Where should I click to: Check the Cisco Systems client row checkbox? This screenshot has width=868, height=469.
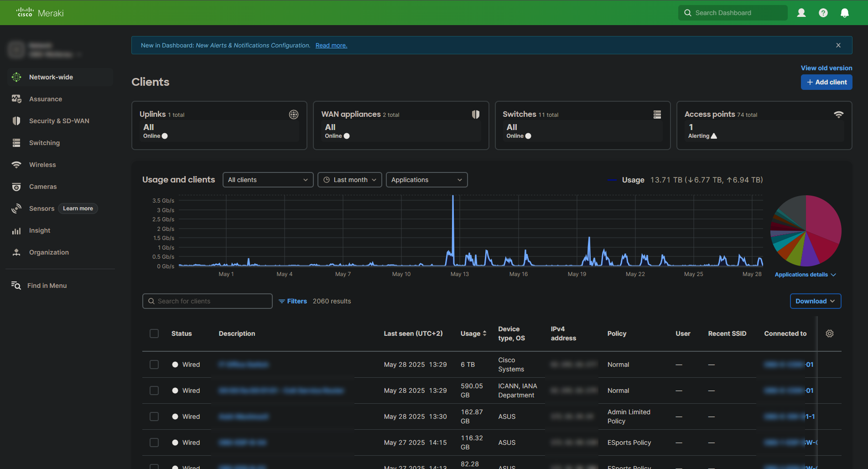tap(154, 365)
